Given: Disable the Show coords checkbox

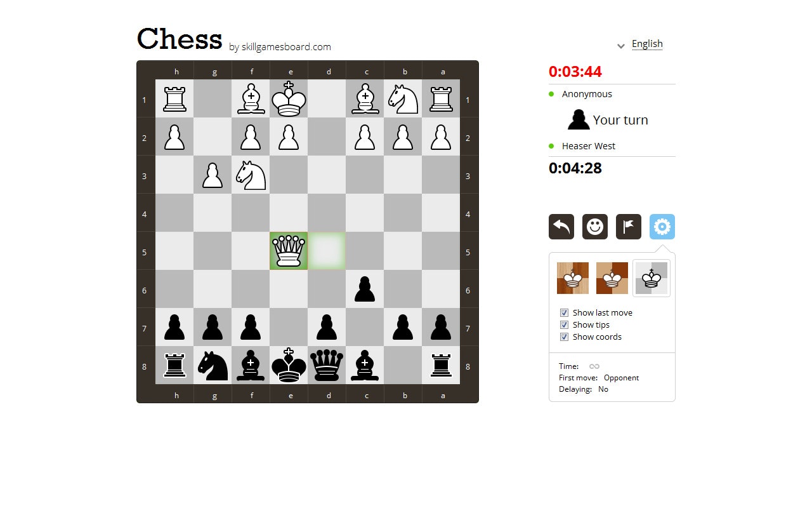Looking at the screenshot, I should coord(564,337).
